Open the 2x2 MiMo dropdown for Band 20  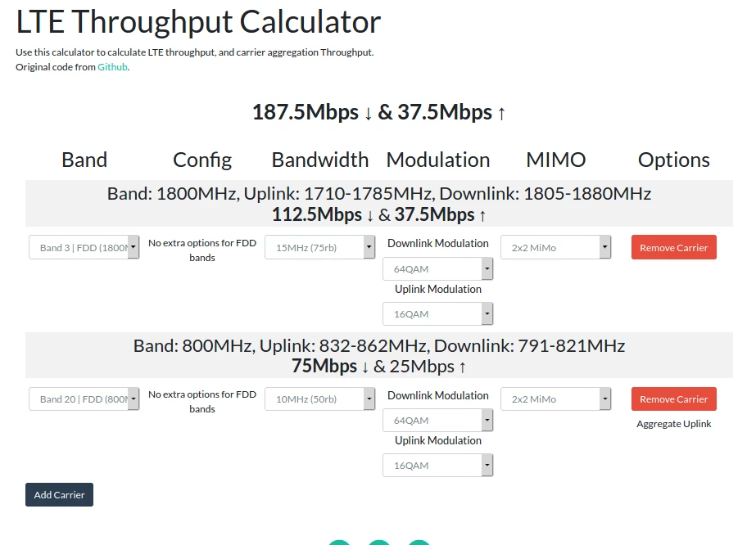pos(556,399)
